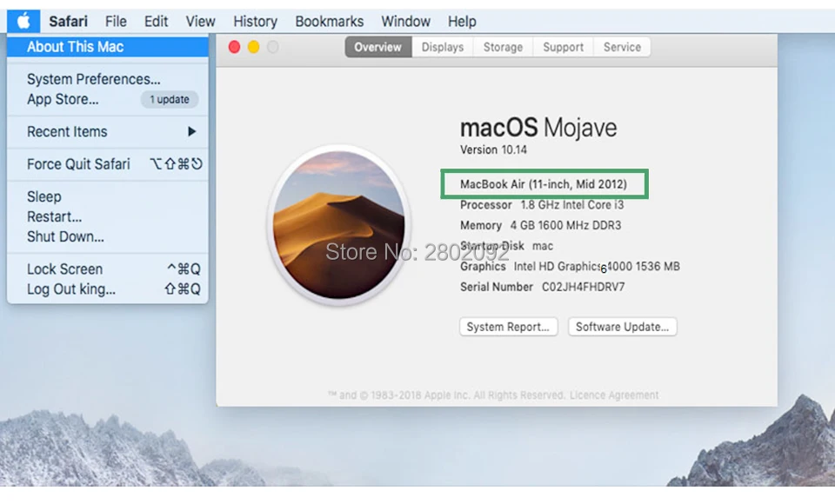This screenshot has width=835, height=504.
Task: Click the macOS Mojave title text
Action: pos(538,128)
